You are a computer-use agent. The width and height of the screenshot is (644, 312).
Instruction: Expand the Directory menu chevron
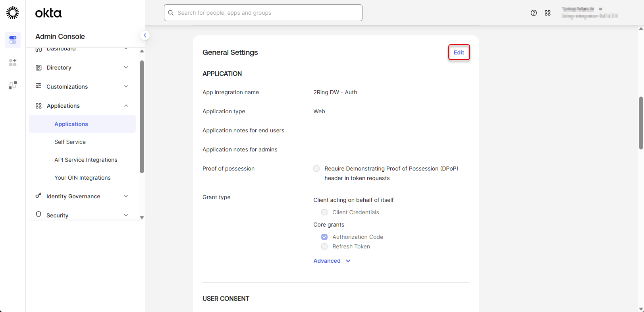[126, 68]
